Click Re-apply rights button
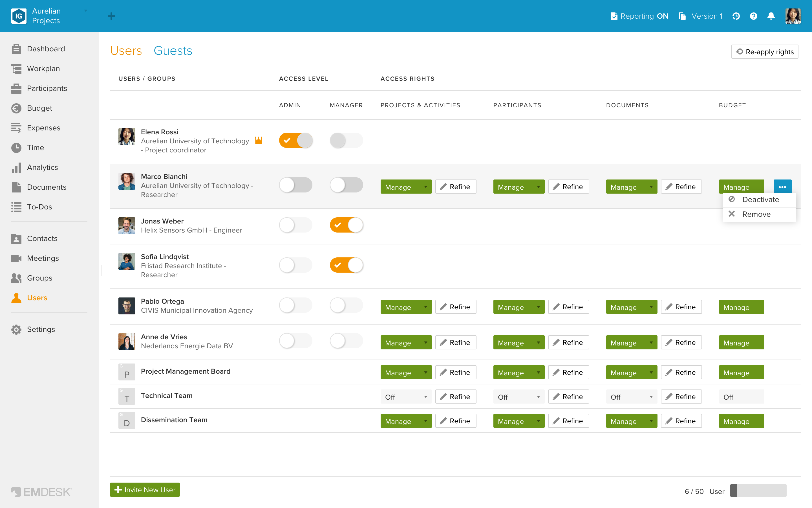812x508 pixels. (x=765, y=52)
